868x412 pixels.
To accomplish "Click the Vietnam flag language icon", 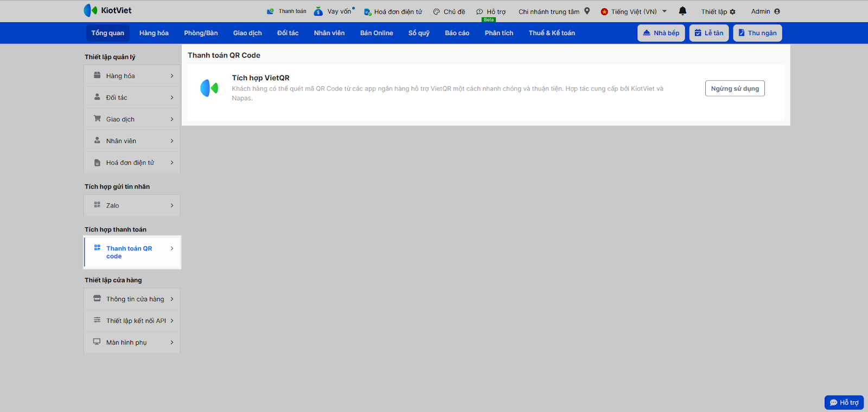I will (x=604, y=11).
